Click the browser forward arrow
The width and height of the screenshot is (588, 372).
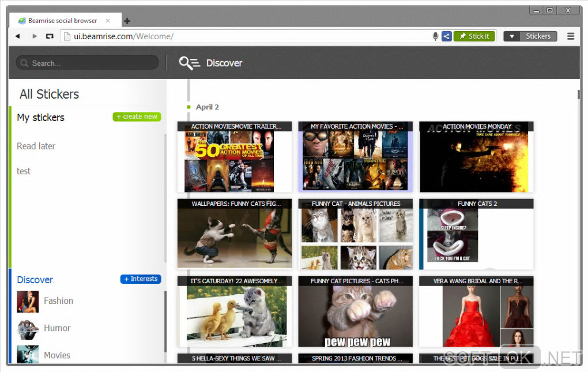[x=35, y=36]
